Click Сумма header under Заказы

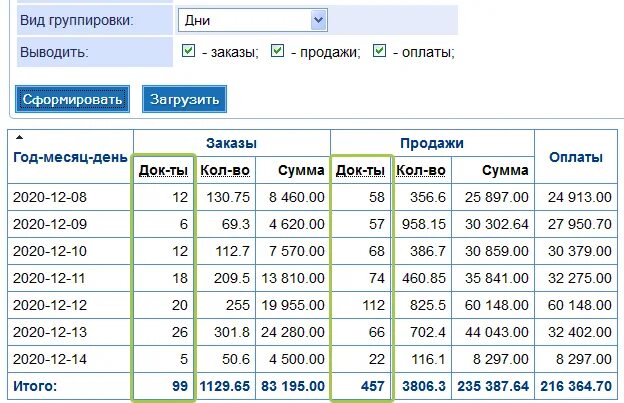[301, 171]
